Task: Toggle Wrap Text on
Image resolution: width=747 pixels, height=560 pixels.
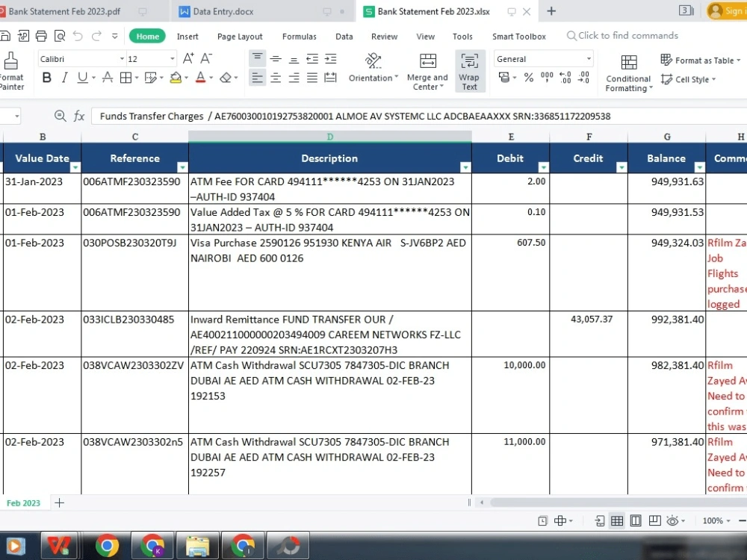Action: 470,72
